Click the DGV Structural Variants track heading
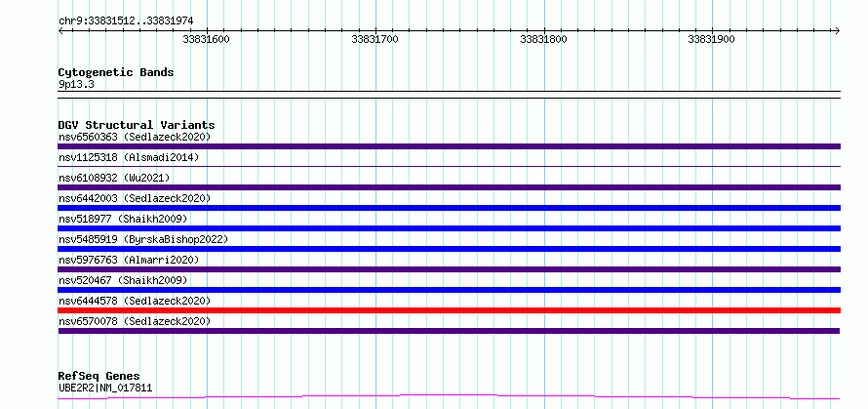The image size is (868, 409). point(137,125)
